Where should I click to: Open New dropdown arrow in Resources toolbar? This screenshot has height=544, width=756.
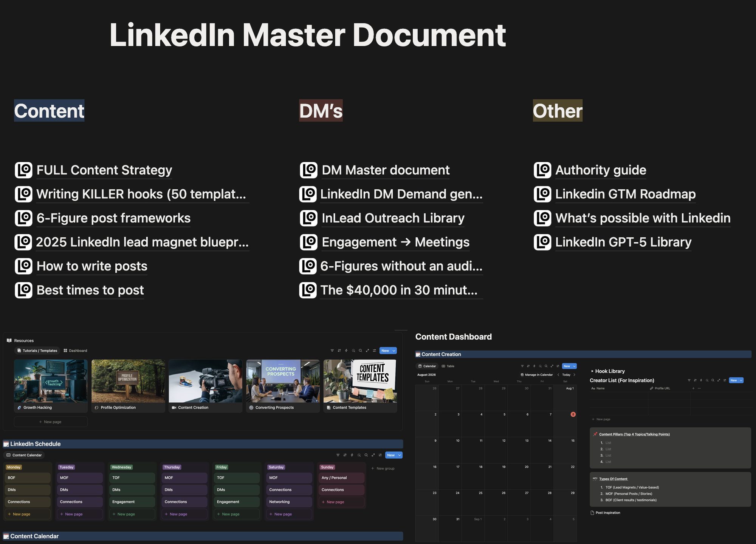tap(394, 351)
